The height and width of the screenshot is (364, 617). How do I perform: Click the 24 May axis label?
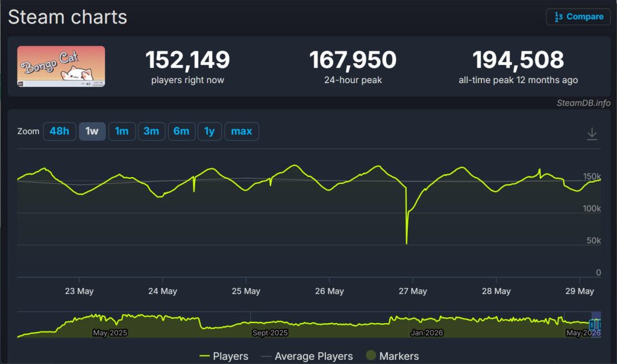pos(163,291)
